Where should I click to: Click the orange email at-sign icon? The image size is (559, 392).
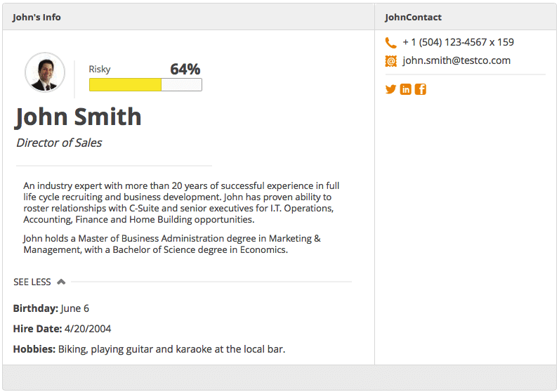click(390, 61)
